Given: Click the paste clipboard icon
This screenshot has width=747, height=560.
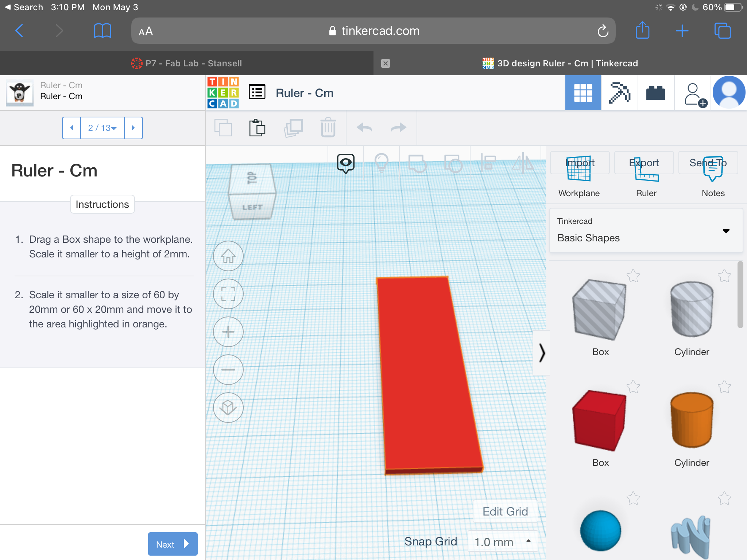Looking at the screenshot, I should [257, 128].
